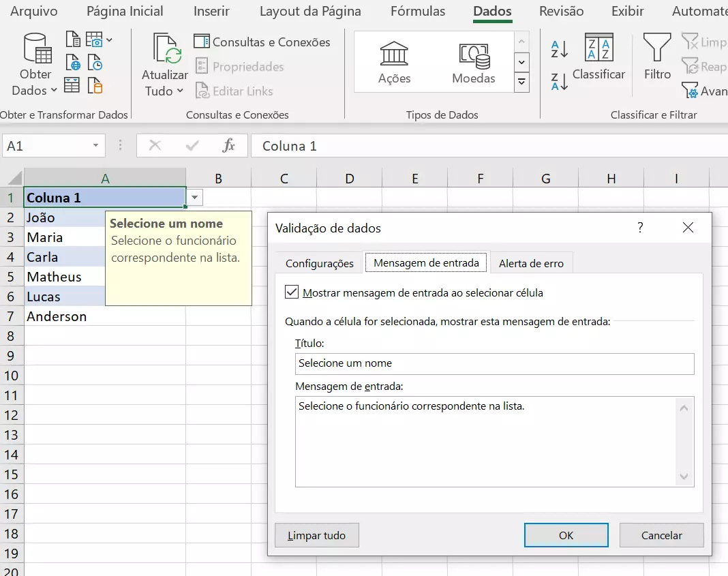
Task: Expand the Tipos de Dados gallery
Action: click(x=521, y=83)
